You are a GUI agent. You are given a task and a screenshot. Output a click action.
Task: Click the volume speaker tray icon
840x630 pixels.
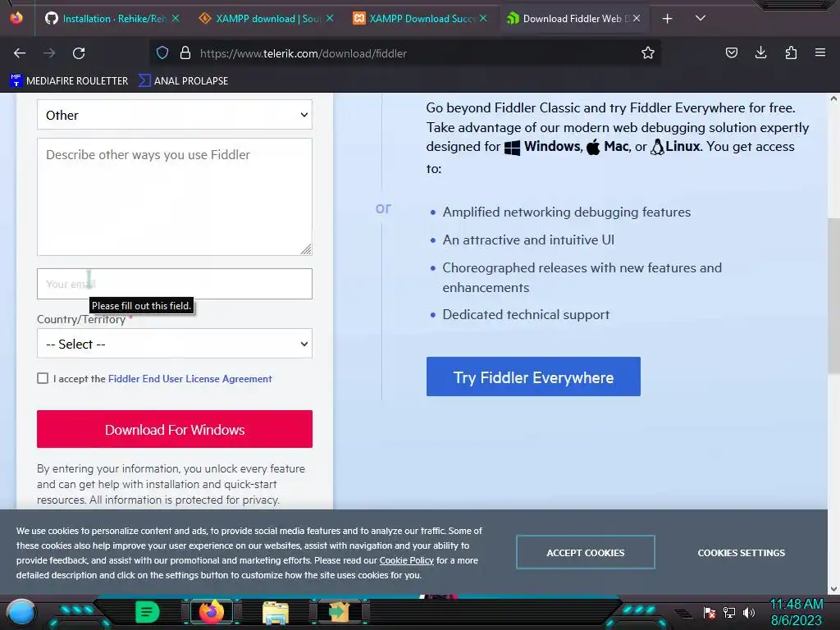tap(748, 612)
